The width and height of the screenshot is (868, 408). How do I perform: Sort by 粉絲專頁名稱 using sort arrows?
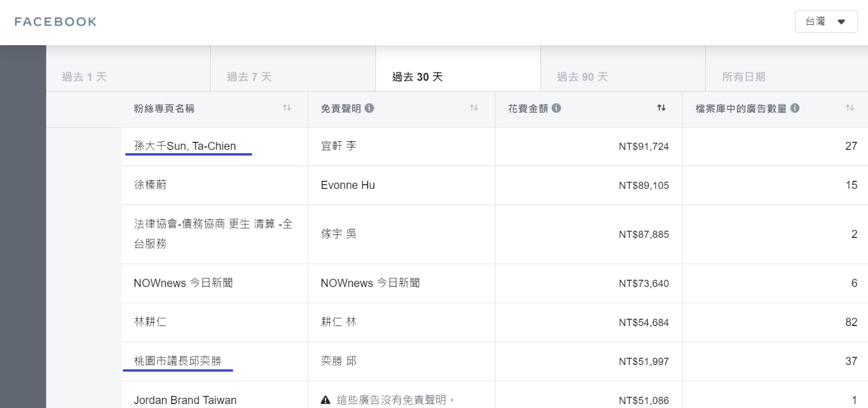(x=287, y=108)
